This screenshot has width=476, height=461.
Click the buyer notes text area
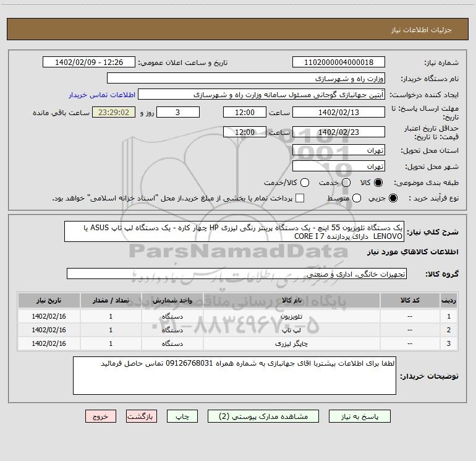coord(234,376)
